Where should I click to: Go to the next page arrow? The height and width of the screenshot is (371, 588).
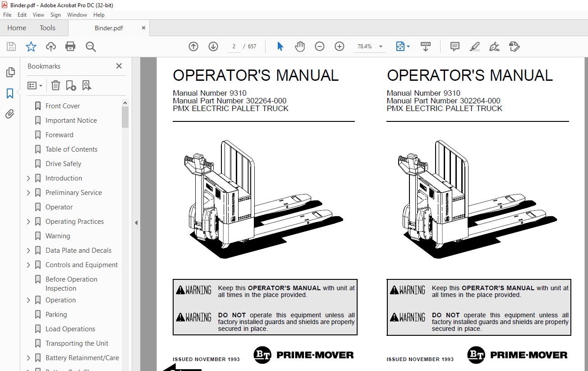213,46
